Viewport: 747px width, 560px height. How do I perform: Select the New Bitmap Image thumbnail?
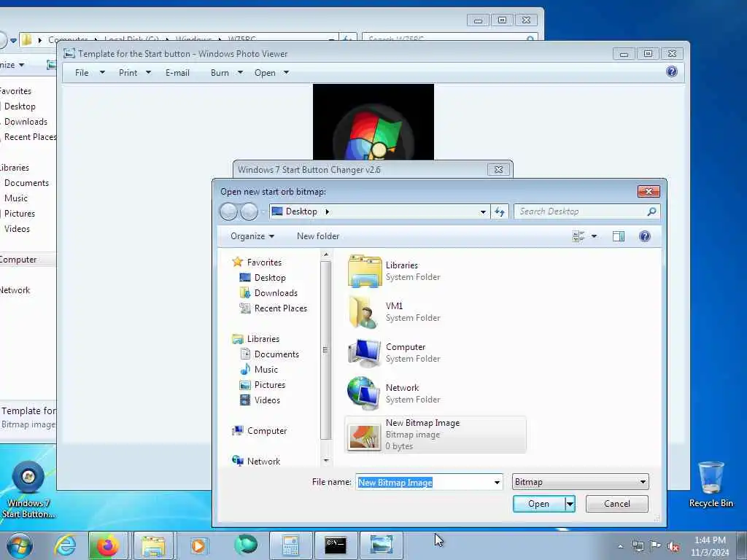pyautogui.click(x=365, y=436)
